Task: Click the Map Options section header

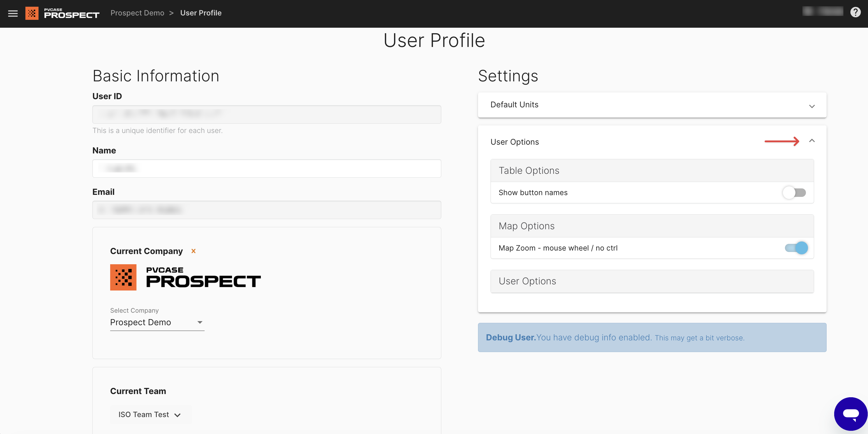Action: (652, 226)
